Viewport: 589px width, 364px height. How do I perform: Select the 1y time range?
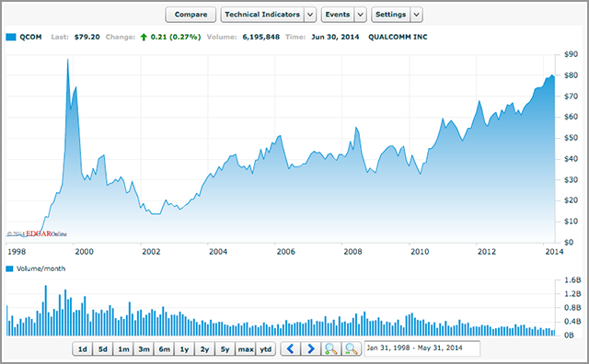point(184,349)
